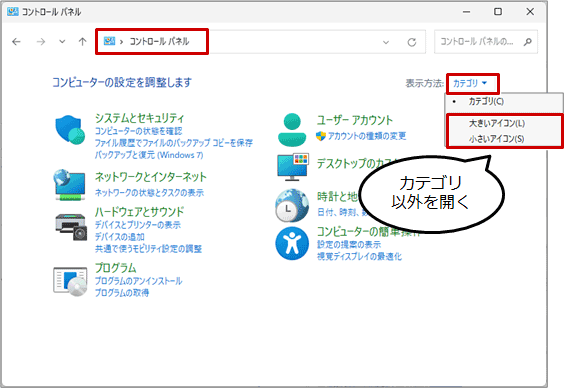
Task: Click the magnifier search icon
Action: pos(528,42)
